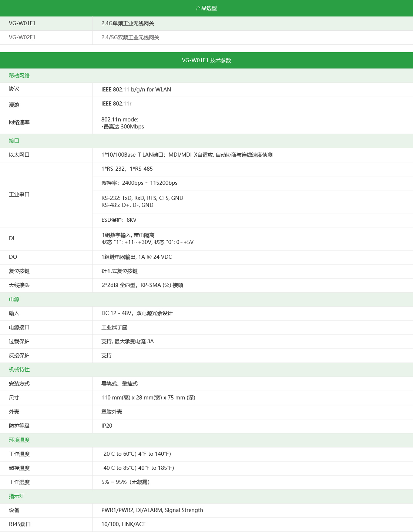Click the '5% ~ 95%（无凝露）' value

point(126,482)
